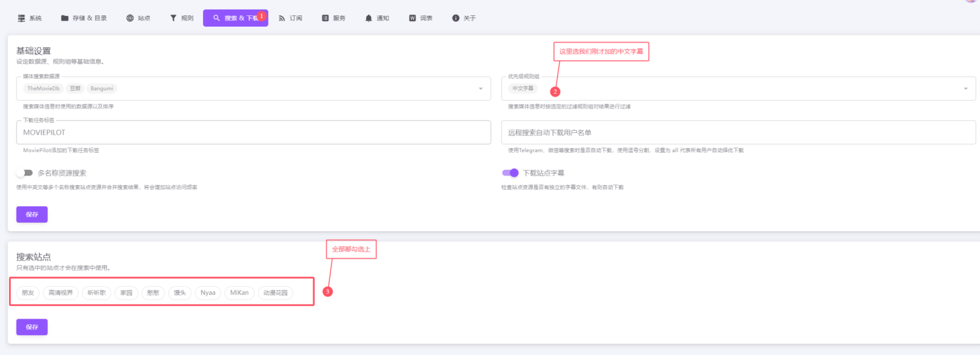Viewport: 980px width, 355px height.
Task: Click the server icon for 系统
Action: tap(21, 18)
